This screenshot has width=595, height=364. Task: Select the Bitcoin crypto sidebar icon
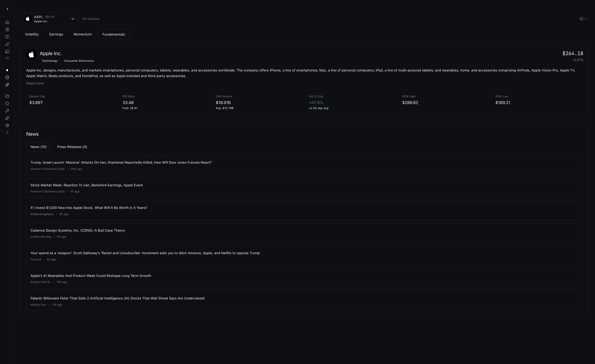tap(7, 78)
